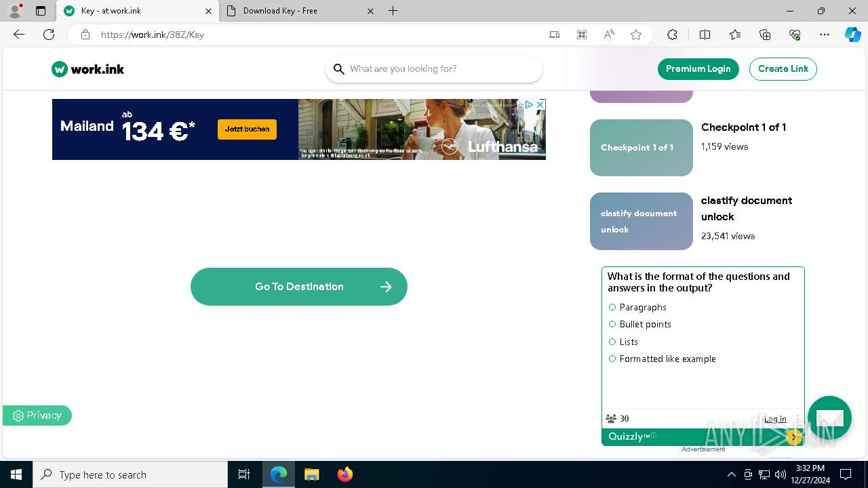Close the Lufthansa ad with the X
868x488 pixels.
click(540, 104)
